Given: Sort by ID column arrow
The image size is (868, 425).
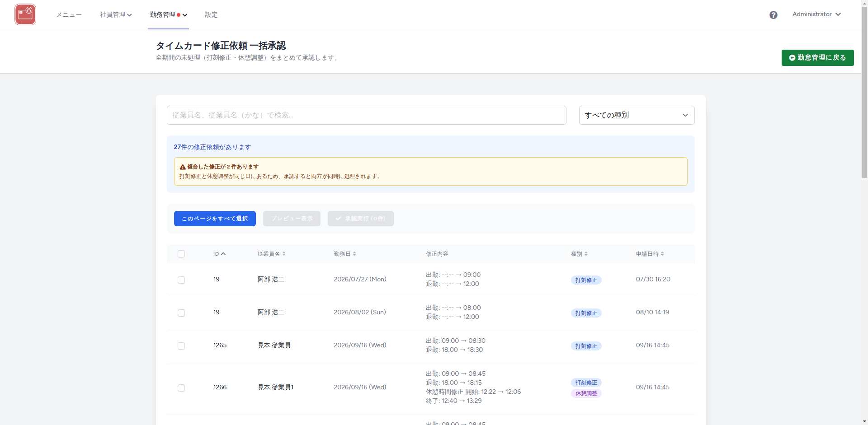Looking at the screenshot, I should 223,254.
